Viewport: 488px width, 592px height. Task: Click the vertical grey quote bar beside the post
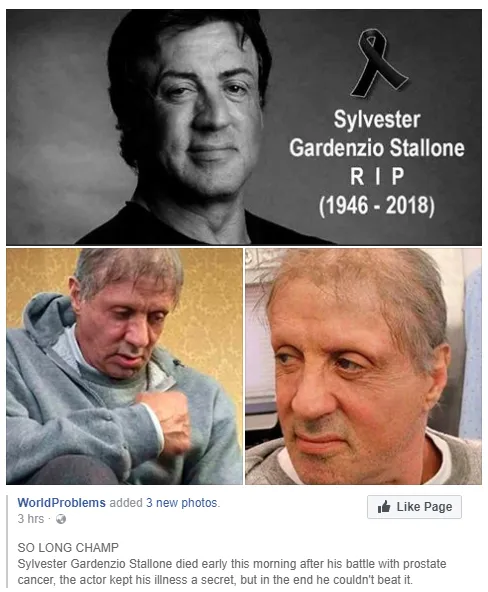click(x=8, y=541)
